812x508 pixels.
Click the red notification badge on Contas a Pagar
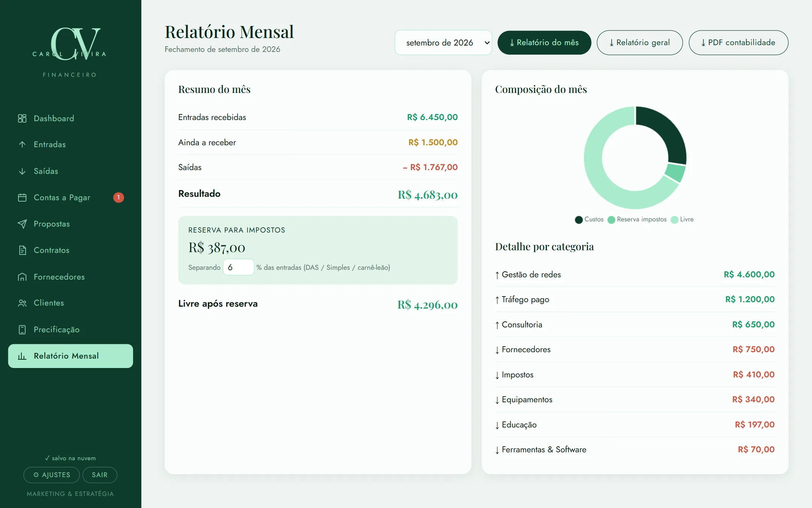tap(118, 198)
